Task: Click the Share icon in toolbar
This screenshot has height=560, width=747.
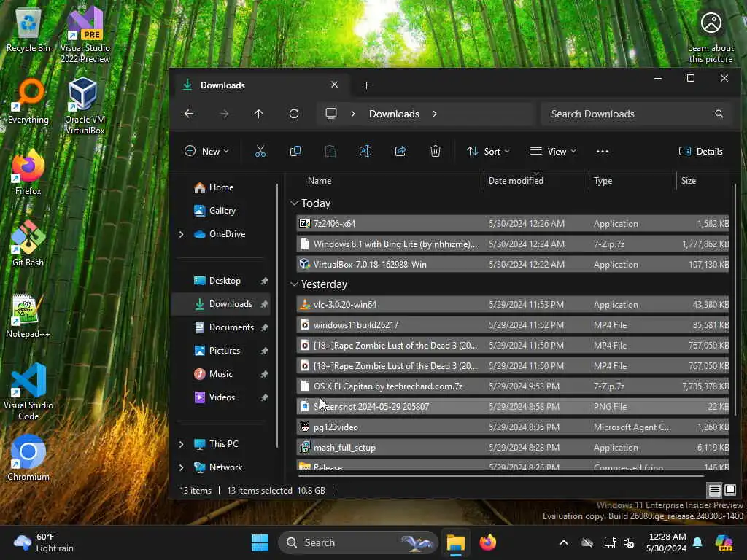Action: click(400, 152)
